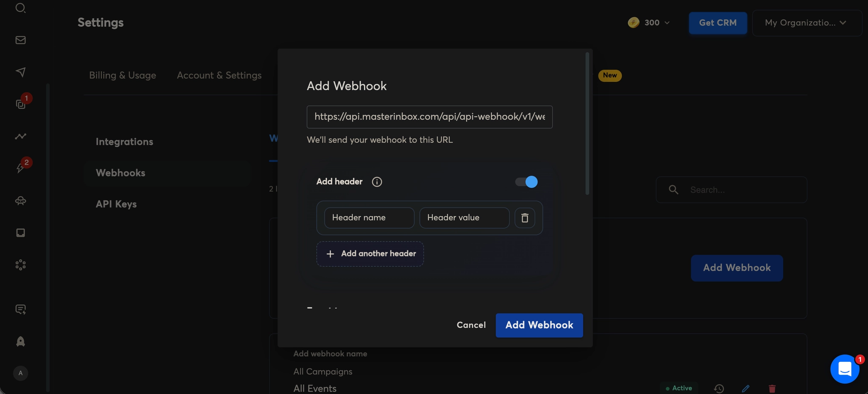
Task: Delete the header row with trash icon
Action: (525, 218)
